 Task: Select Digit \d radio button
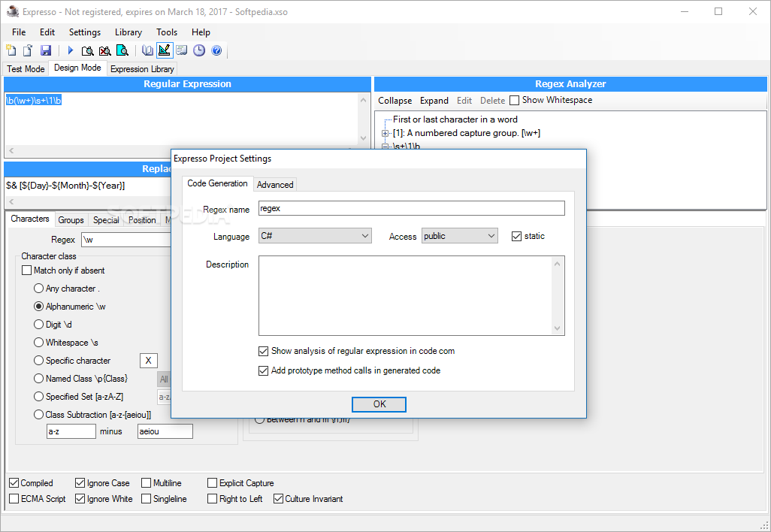pyautogui.click(x=38, y=325)
